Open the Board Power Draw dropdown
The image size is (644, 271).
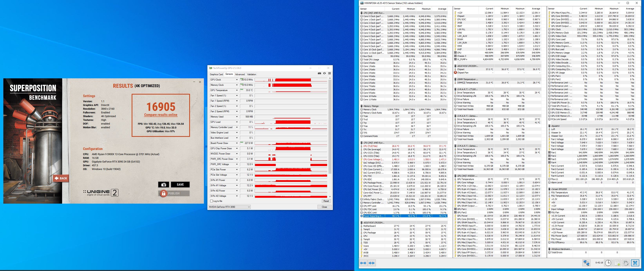237,143
